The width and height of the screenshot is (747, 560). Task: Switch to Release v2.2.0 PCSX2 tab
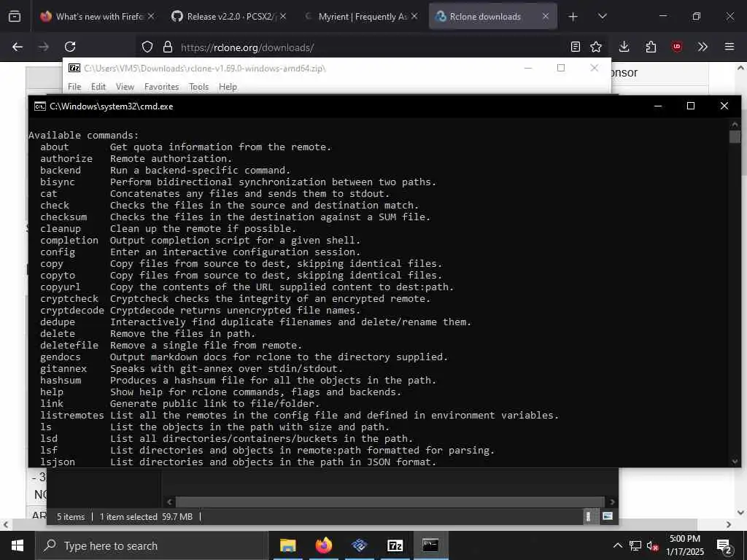point(228,16)
